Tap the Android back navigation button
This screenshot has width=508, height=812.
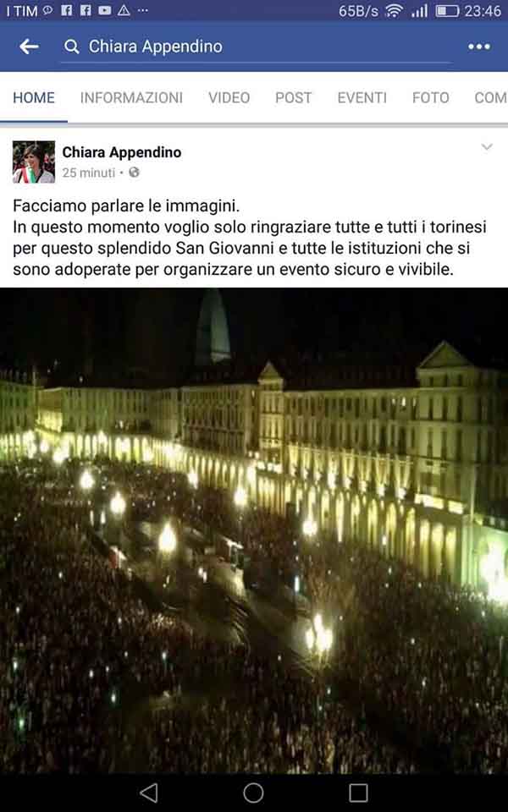(149, 793)
